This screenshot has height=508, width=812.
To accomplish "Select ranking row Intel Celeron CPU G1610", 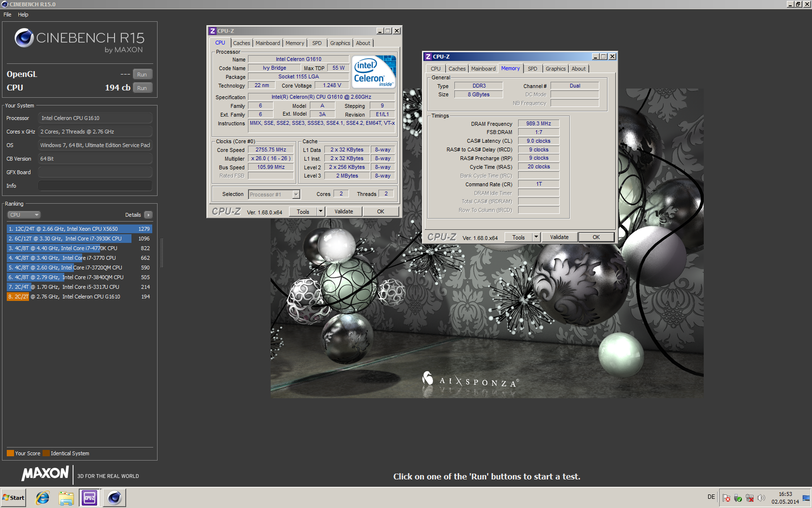I will [x=79, y=297].
